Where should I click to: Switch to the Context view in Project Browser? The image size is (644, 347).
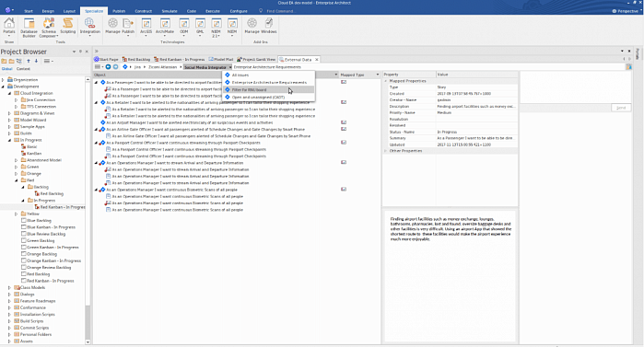[x=23, y=69]
